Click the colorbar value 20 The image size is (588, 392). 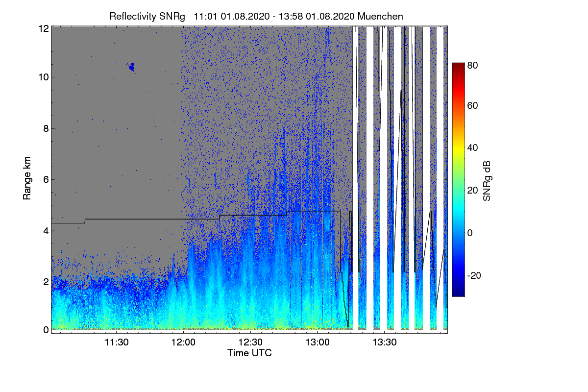473,190
